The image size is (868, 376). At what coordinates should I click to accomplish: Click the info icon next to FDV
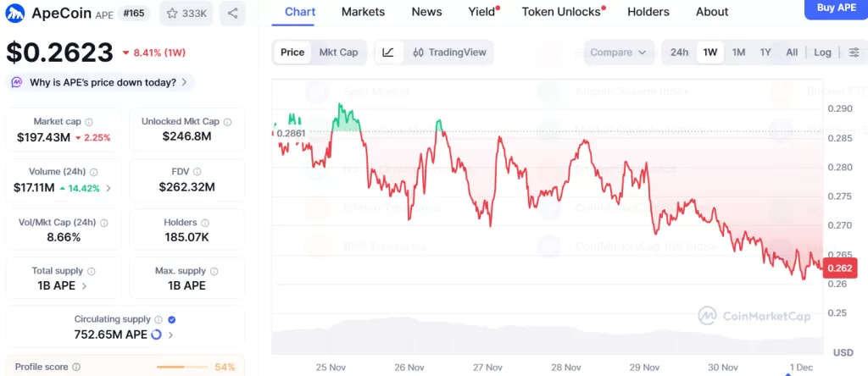(x=198, y=172)
